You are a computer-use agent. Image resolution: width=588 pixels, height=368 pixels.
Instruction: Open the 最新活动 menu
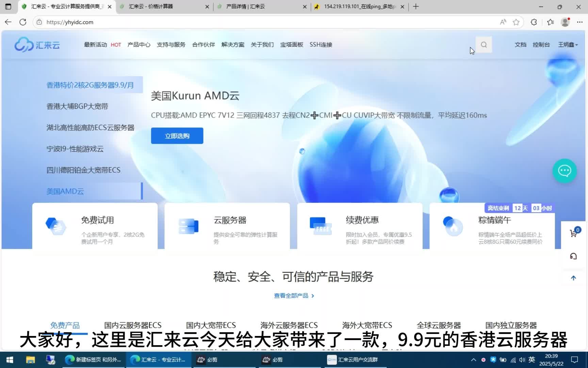point(96,45)
